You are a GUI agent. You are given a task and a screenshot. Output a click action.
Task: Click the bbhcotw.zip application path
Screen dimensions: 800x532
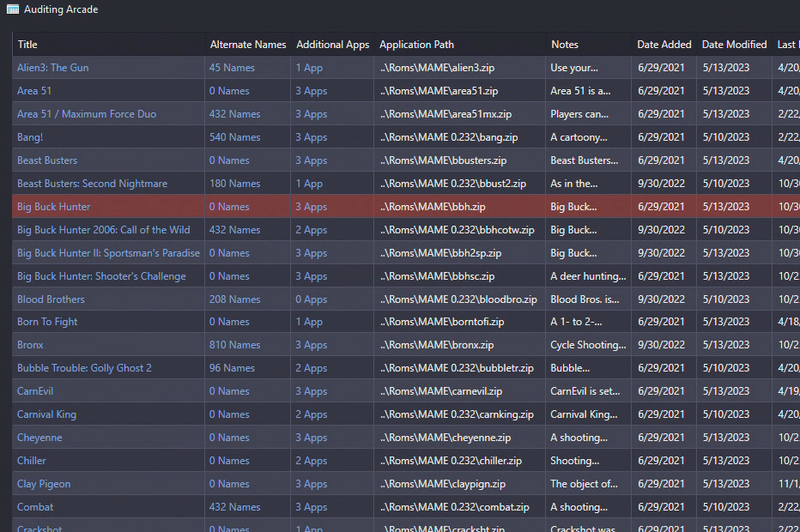click(x=458, y=229)
